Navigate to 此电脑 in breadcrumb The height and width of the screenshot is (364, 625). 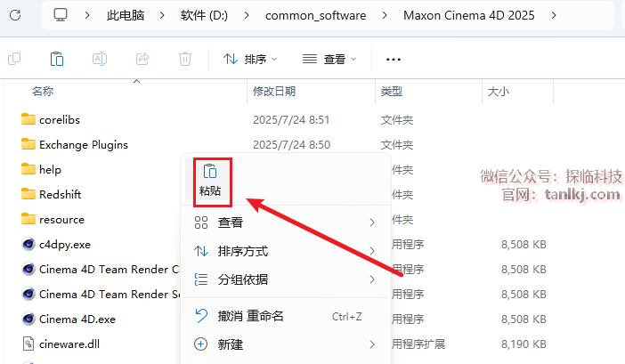point(126,15)
